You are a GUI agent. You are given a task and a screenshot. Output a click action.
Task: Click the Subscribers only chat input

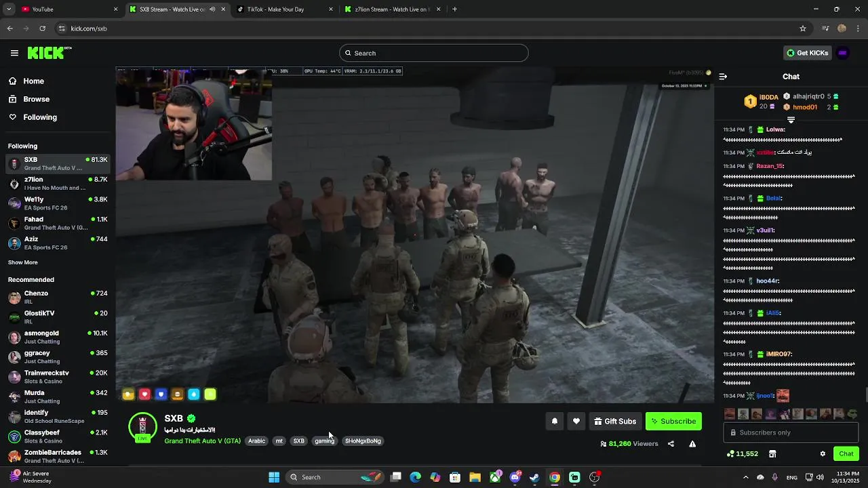[791, 432]
